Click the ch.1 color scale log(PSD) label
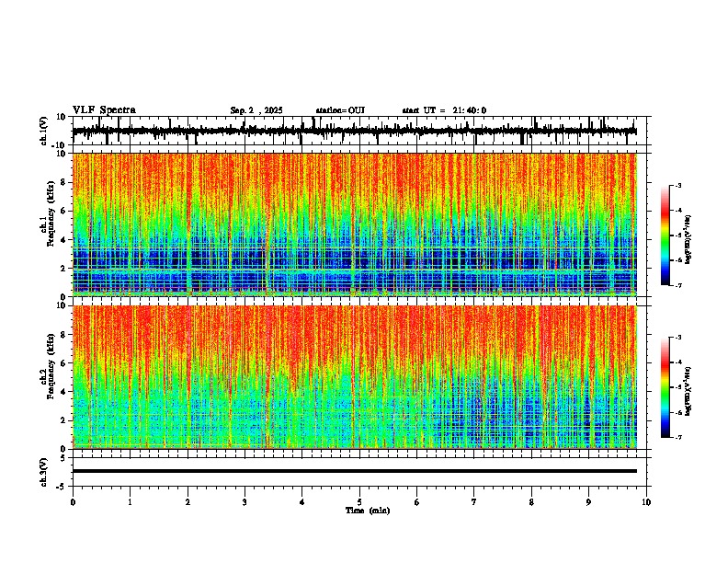The width and height of the screenshot is (728, 563). click(688, 239)
